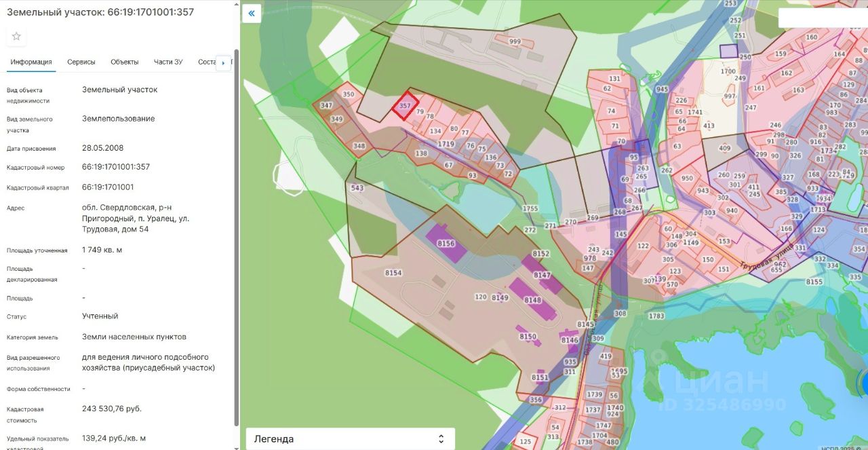Image resolution: width=868 pixels, height=450 pixels.
Task: Select parcel 1755 on the map
Action: pyautogui.click(x=530, y=208)
